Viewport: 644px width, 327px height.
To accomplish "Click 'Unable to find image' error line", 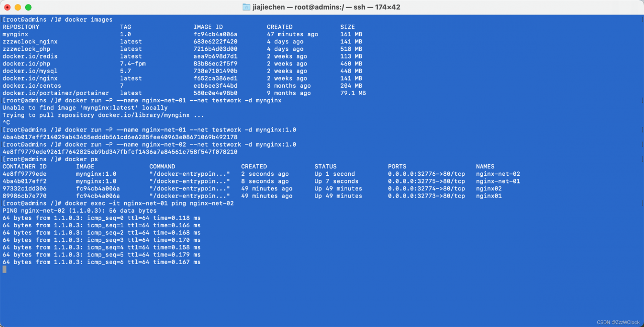I will [85, 108].
